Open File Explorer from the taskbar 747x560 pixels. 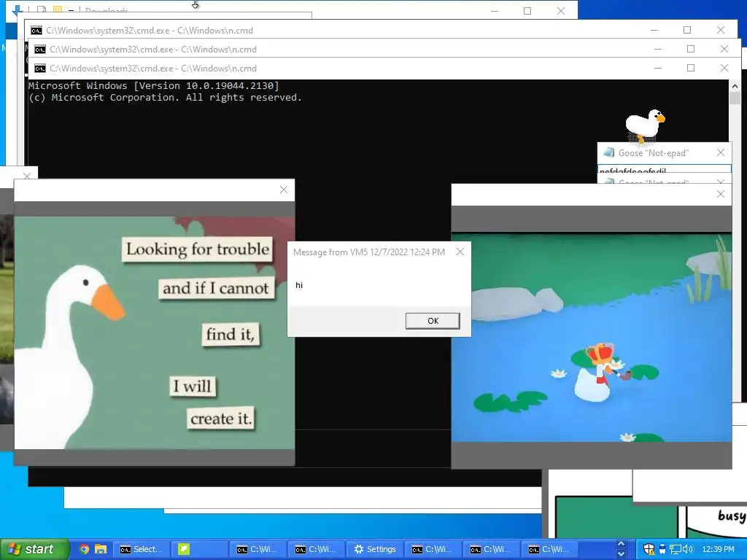[x=101, y=549]
